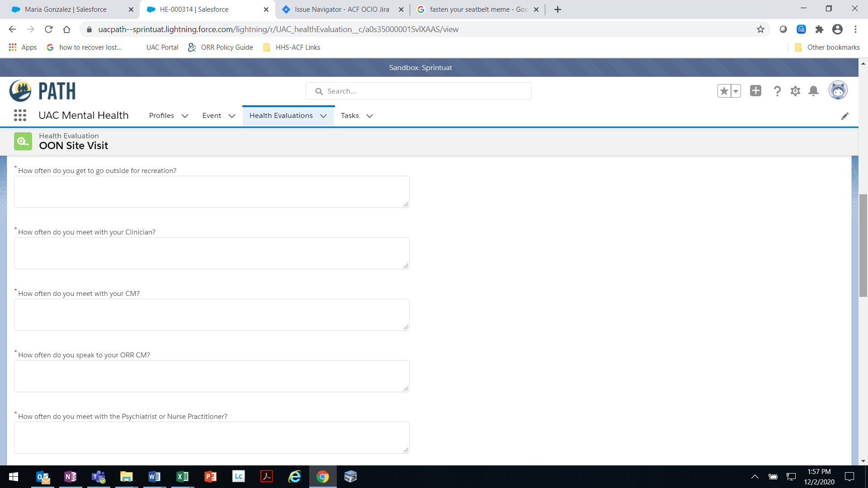Open Excel from the Windows taskbar
The image size is (868, 488).
(183, 477)
